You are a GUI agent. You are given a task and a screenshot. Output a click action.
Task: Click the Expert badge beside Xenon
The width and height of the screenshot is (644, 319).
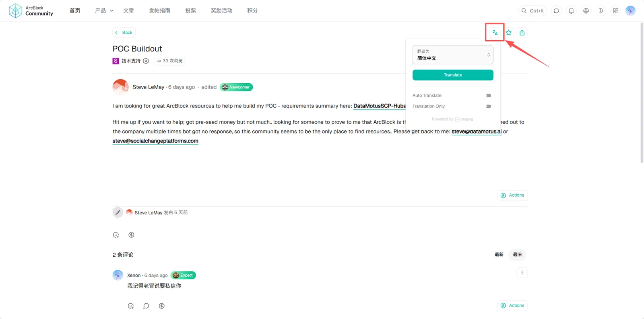(183, 275)
